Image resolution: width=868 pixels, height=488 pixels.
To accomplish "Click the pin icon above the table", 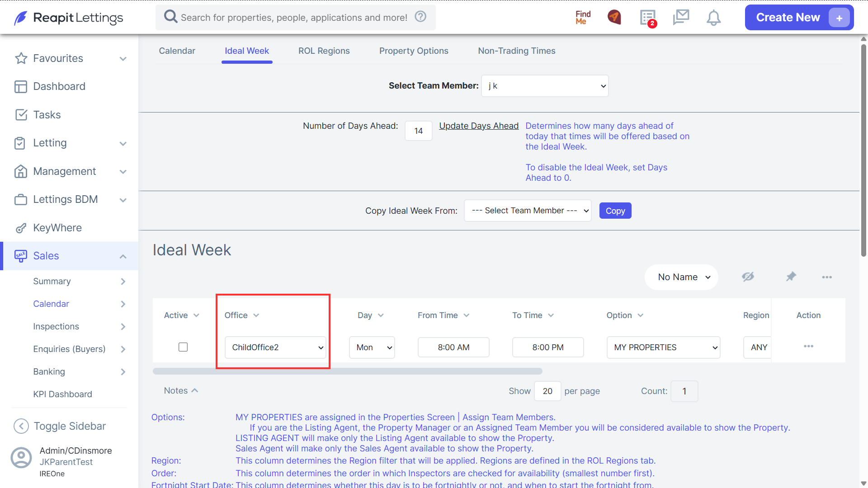I will pyautogui.click(x=791, y=277).
